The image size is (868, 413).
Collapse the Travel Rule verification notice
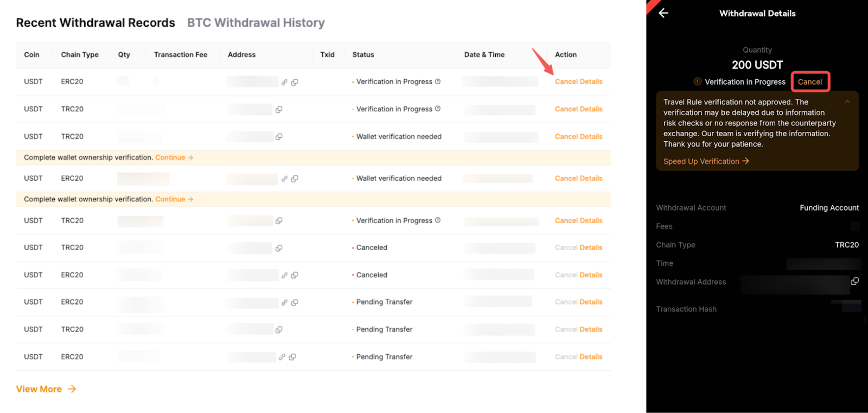pyautogui.click(x=847, y=102)
